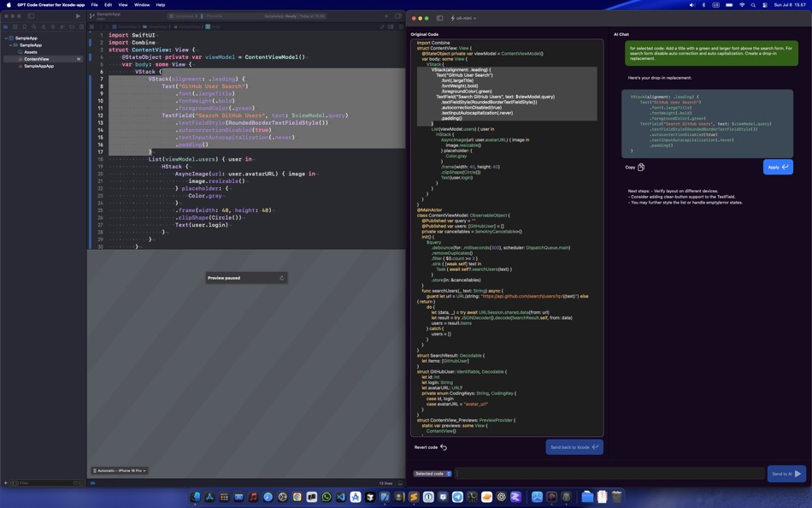Open bookmarks navigator icon in Xcode
This screenshot has width=812, height=508.
pos(24,27)
